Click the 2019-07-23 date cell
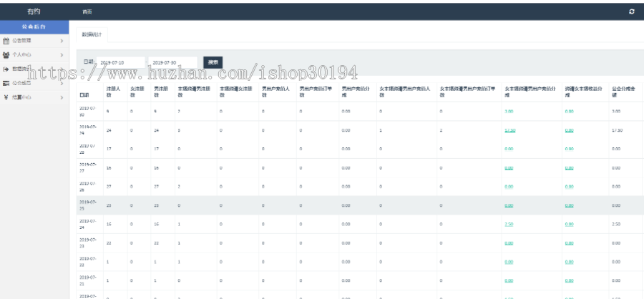The width and height of the screenshot is (644, 299). (88, 243)
